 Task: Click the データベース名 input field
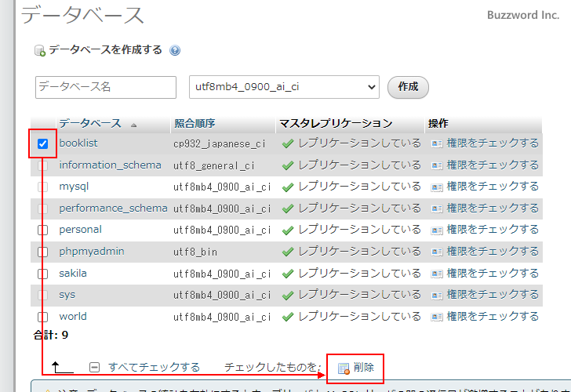point(106,87)
